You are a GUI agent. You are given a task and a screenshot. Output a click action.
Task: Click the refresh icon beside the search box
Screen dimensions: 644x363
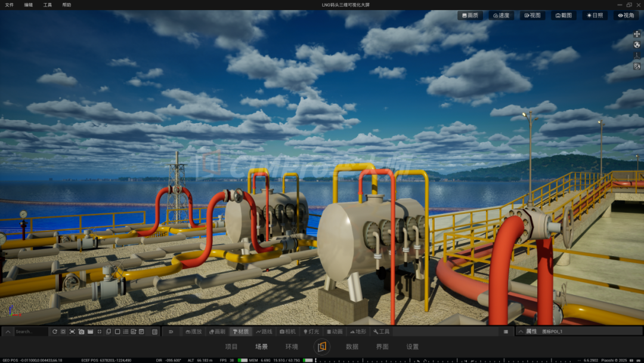click(55, 331)
